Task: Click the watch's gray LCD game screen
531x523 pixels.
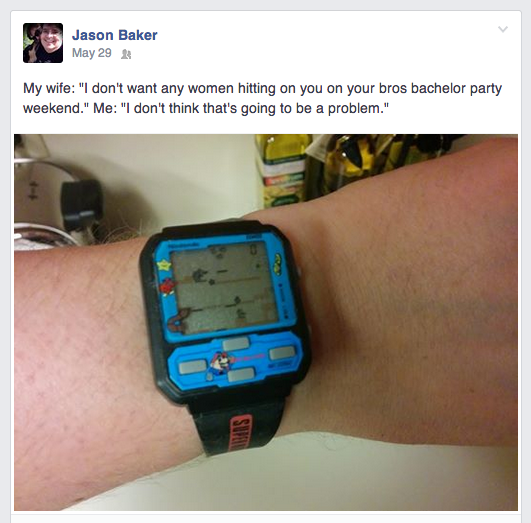Action: coord(225,288)
